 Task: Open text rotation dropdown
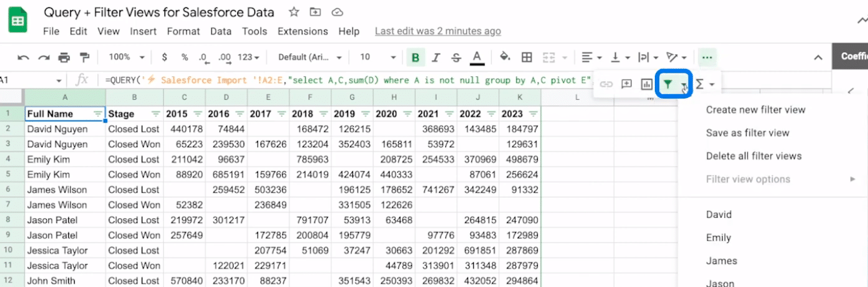pos(677,57)
